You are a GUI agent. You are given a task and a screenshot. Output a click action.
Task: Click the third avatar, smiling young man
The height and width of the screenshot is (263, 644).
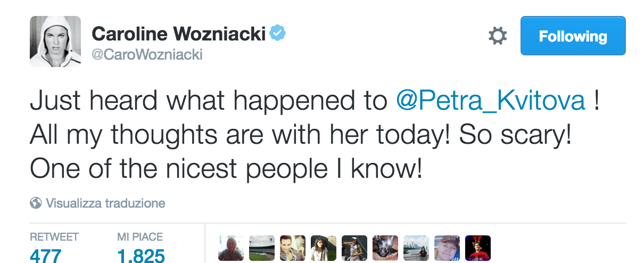293,248
